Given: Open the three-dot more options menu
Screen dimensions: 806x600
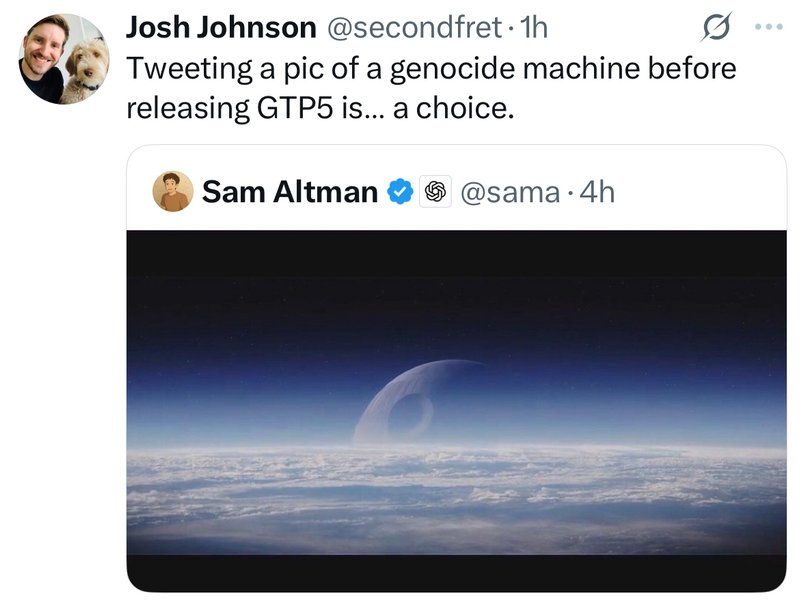Looking at the screenshot, I should click(768, 26).
